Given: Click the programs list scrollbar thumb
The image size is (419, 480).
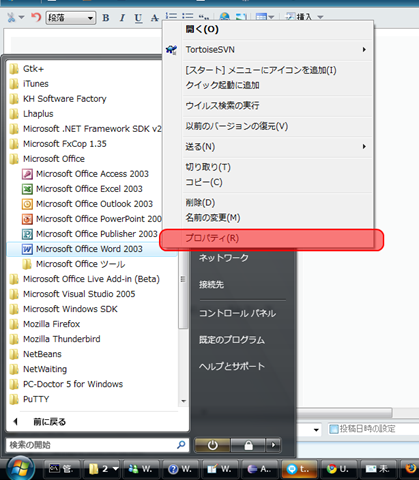Looking at the screenshot, I should point(183,279).
